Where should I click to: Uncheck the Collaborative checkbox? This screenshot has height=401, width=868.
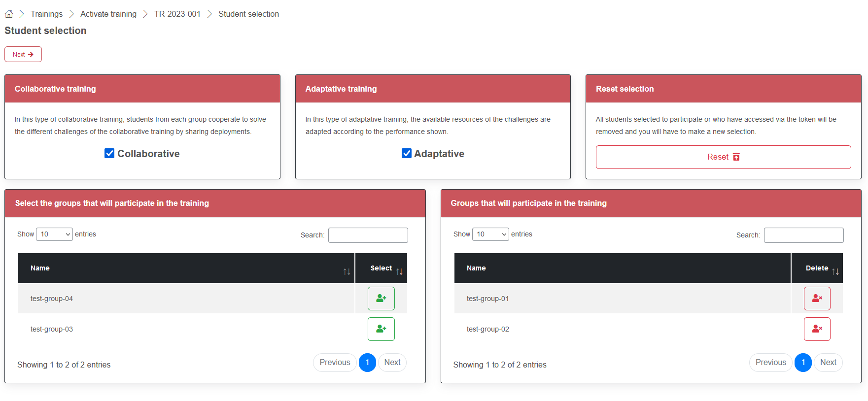tap(109, 154)
